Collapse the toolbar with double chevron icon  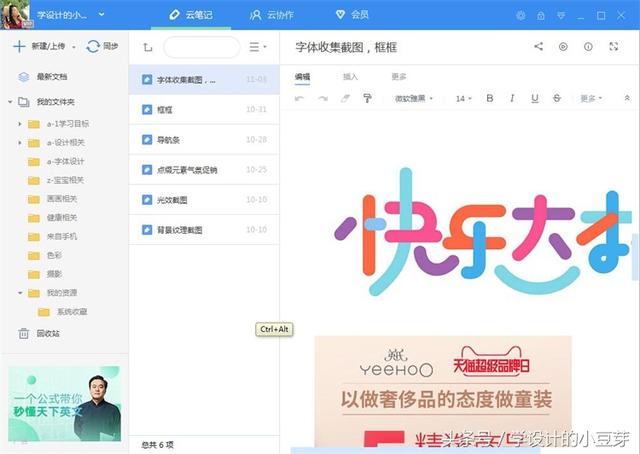627,98
